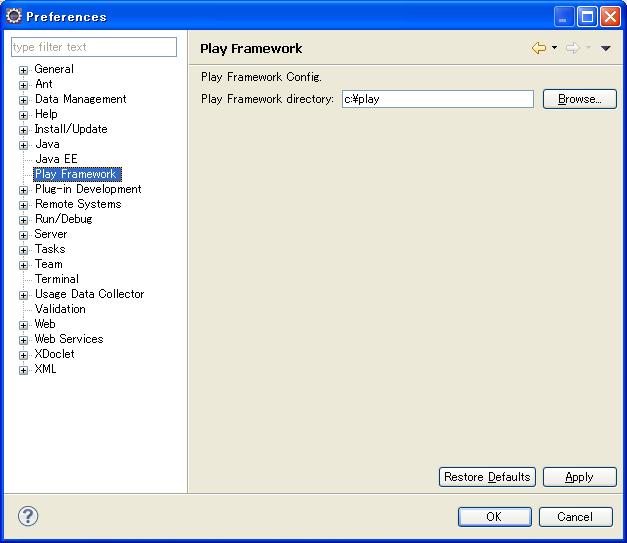Expand the XDoclet node
This screenshot has height=543, width=627.
24,355
